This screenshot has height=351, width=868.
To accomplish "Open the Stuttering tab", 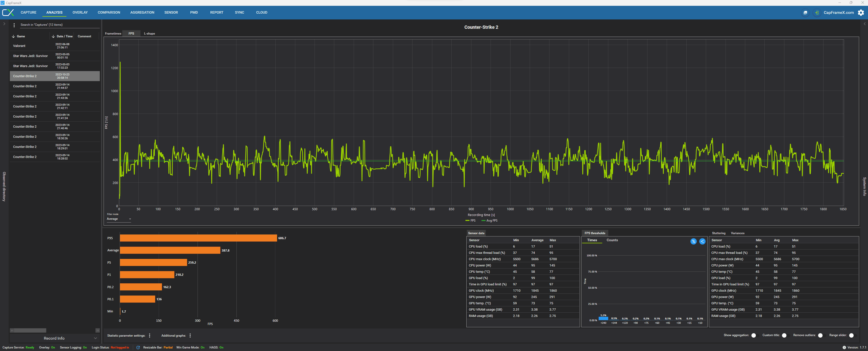I will (718, 233).
